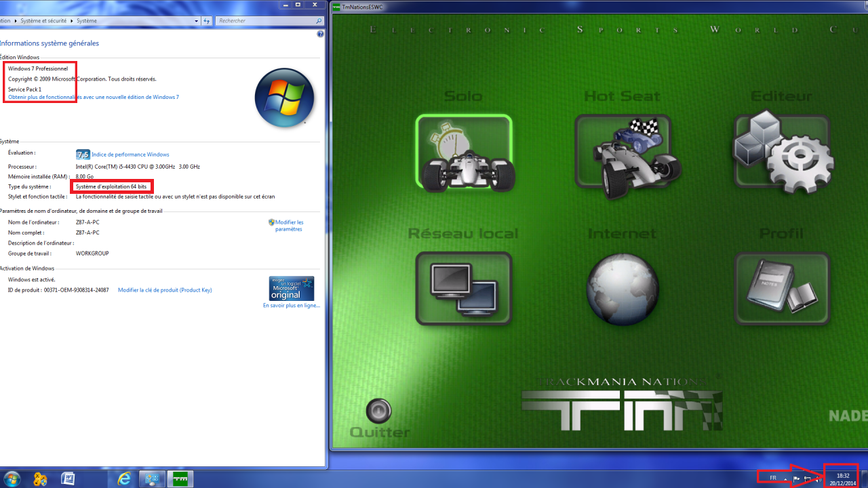868x488 pixels.
Task: Click the product ID 00371-OEM-9308314-24087
Action: click(76, 290)
